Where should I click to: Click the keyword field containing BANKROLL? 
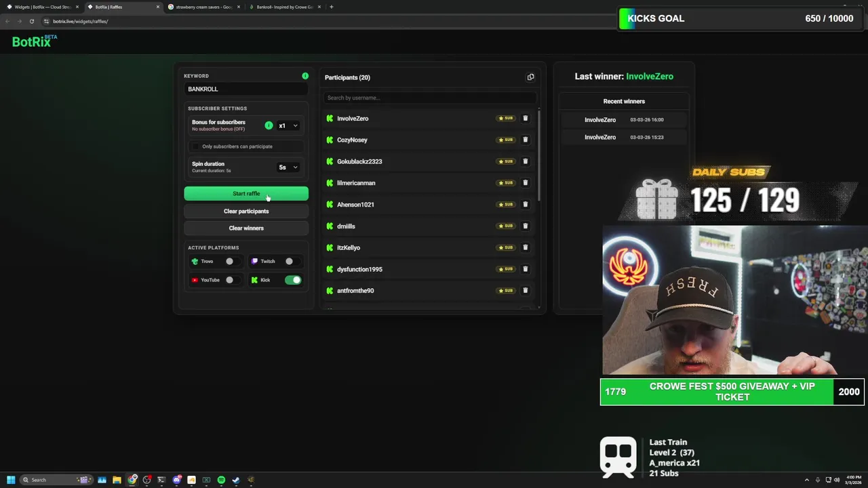(x=246, y=89)
